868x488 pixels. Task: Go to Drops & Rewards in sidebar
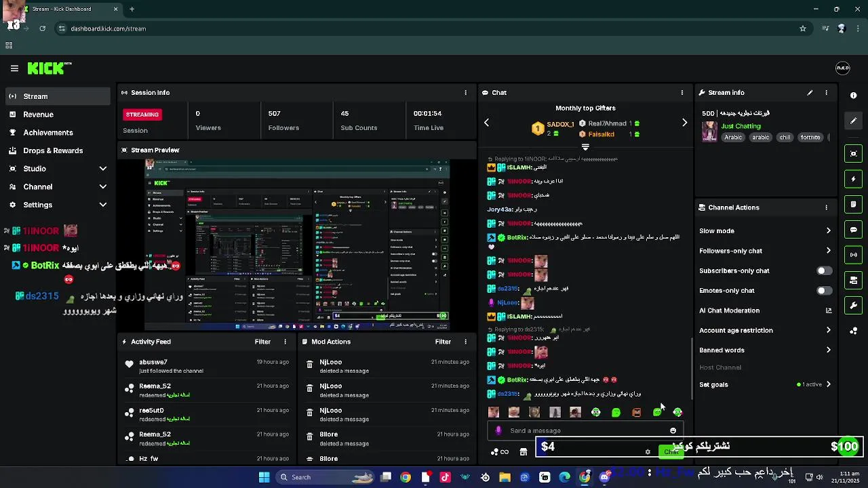[58, 150]
